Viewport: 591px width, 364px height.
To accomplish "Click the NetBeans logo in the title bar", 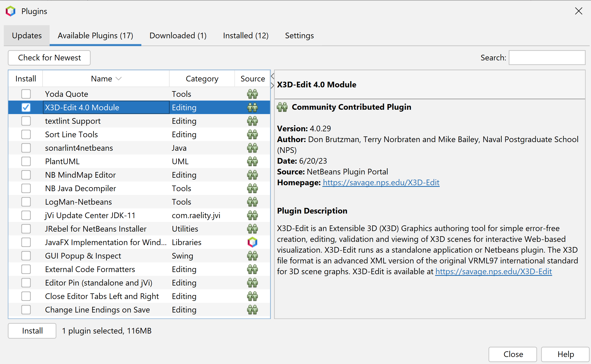I will [x=11, y=11].
